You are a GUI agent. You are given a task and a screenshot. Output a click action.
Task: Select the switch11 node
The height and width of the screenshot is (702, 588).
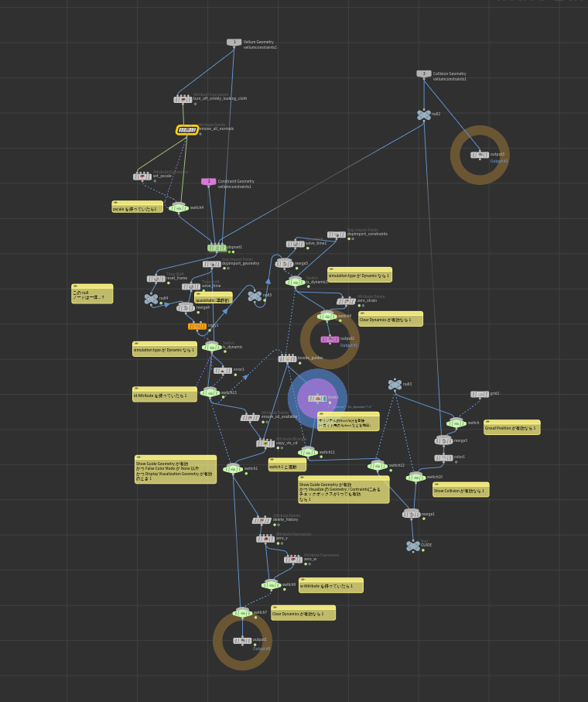pos(308,452)
